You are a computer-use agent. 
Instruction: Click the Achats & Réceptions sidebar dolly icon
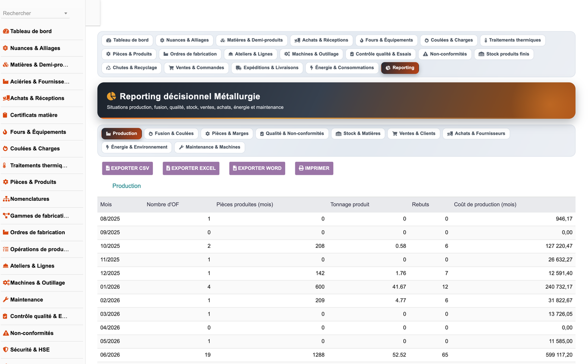[6, 98]
